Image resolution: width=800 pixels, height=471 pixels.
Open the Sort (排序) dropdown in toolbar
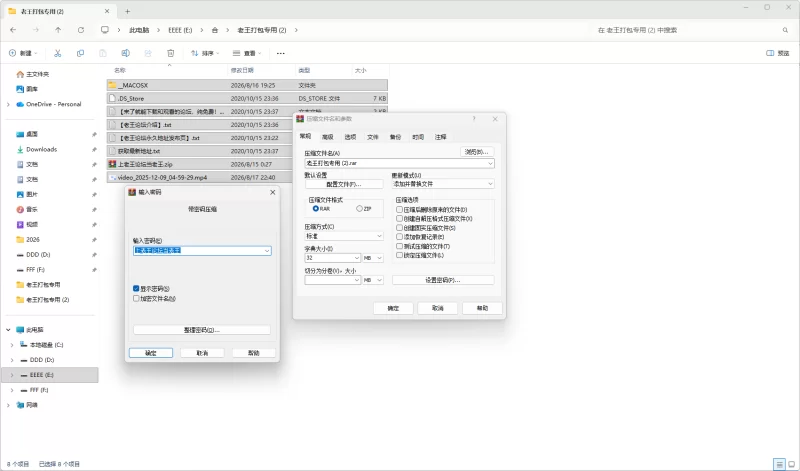pyautogui.click(x=205, y=53)
